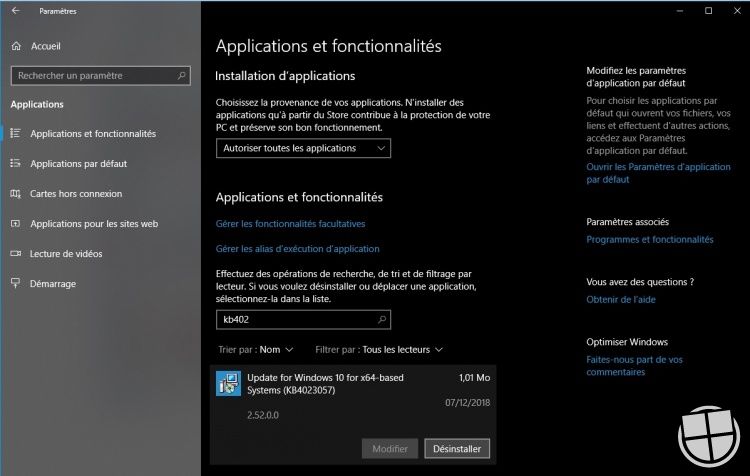Open Gérer les fonctionnalités facultatives link
750x476 pixels.
pos(290,224)
